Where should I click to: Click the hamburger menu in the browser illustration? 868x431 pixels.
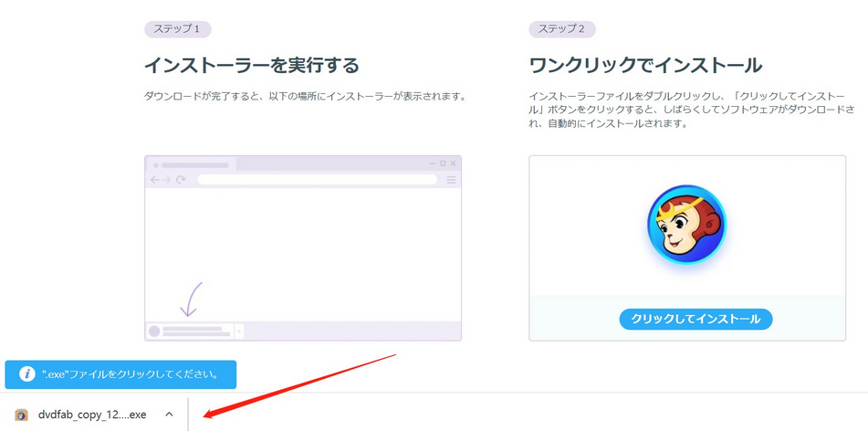point(451,180)
